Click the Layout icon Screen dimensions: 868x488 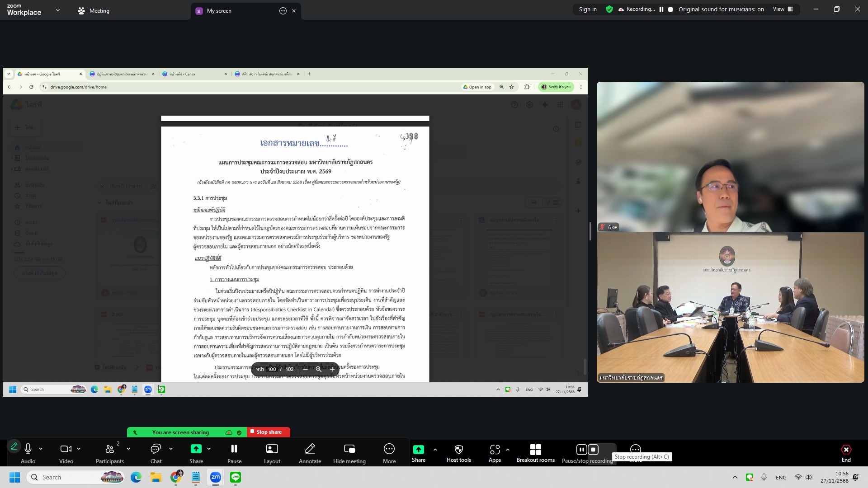(x=272, y=449)
